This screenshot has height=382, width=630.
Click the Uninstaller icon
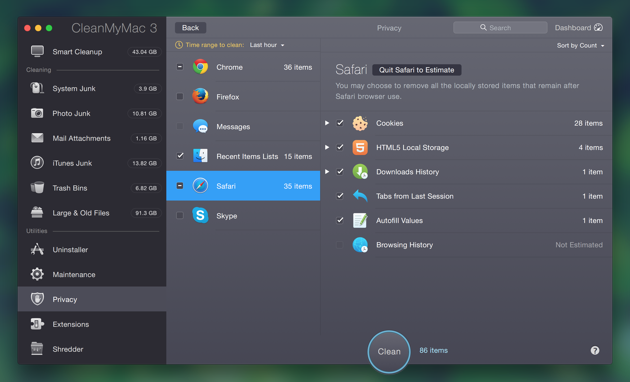(37, 249)
